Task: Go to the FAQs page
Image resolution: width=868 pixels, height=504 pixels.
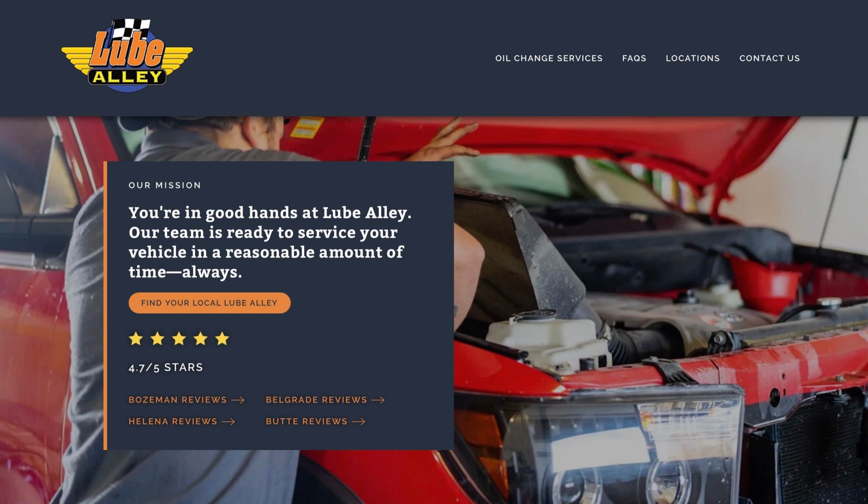Action: [x=634, y=59]
